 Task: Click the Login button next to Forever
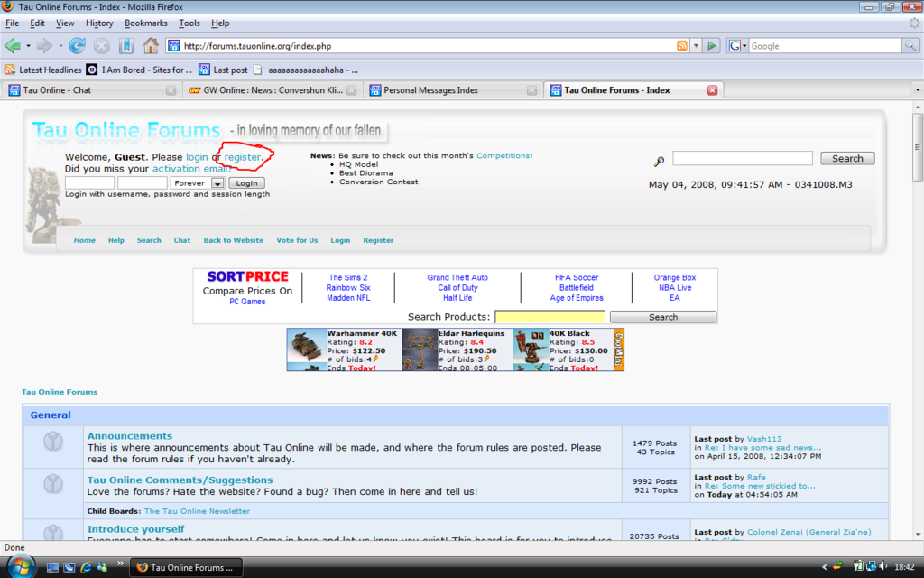click(246, 183)
